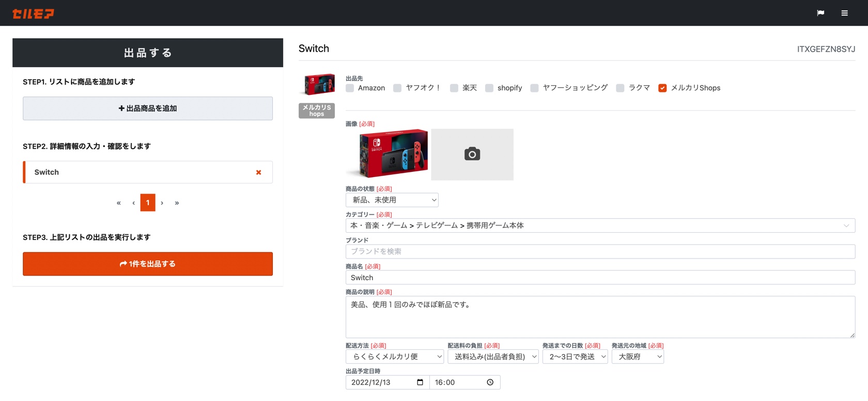This screenshot has height=401, width=868.
Task: Check the ヤフーショッピング checkbox
Action: pos(534,88)
